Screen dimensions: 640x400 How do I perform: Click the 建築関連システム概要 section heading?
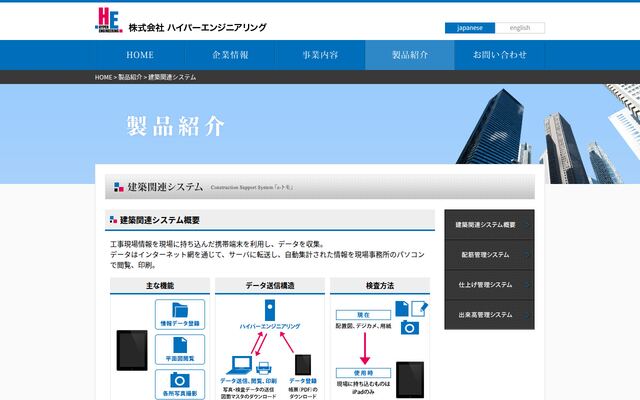[270, 220]
